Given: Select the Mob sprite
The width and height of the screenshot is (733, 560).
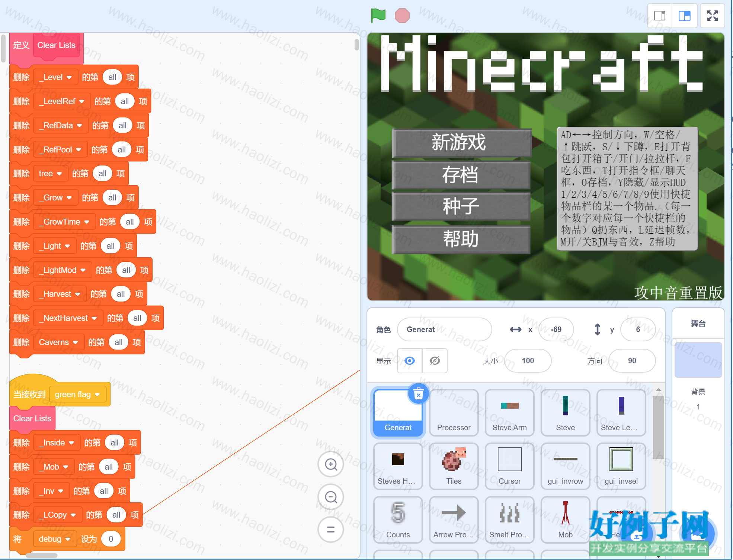Looking at the screenshot, I should click(x=565, y=520).
